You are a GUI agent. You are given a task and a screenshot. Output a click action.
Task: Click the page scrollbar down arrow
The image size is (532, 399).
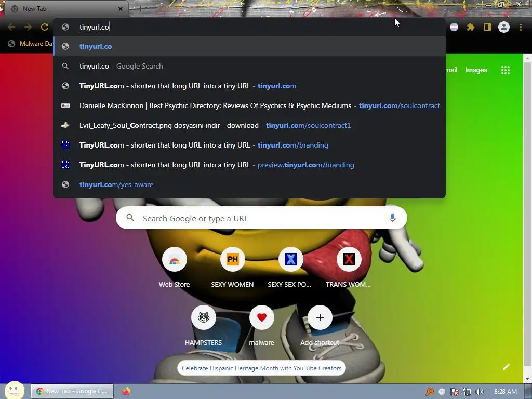528,379
